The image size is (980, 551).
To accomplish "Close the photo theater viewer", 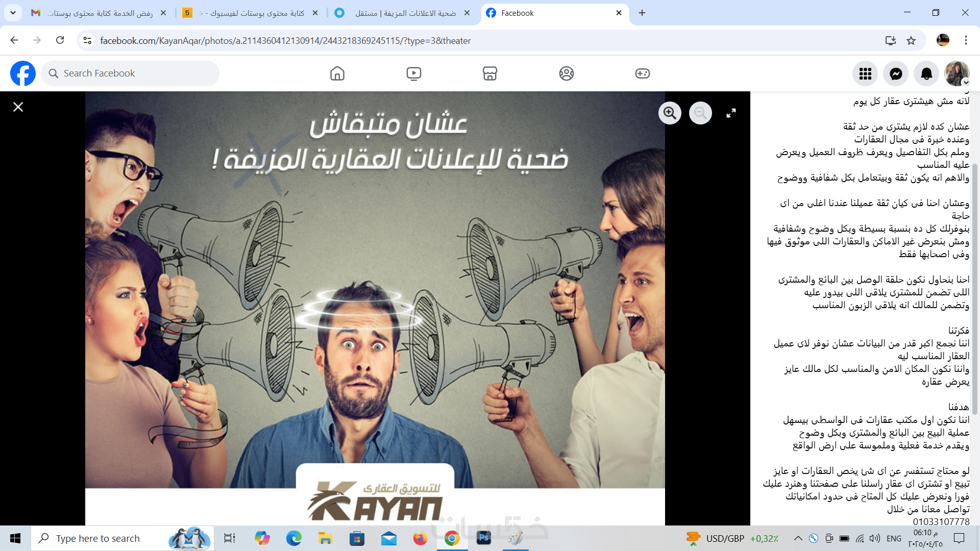I will (18, 107).
